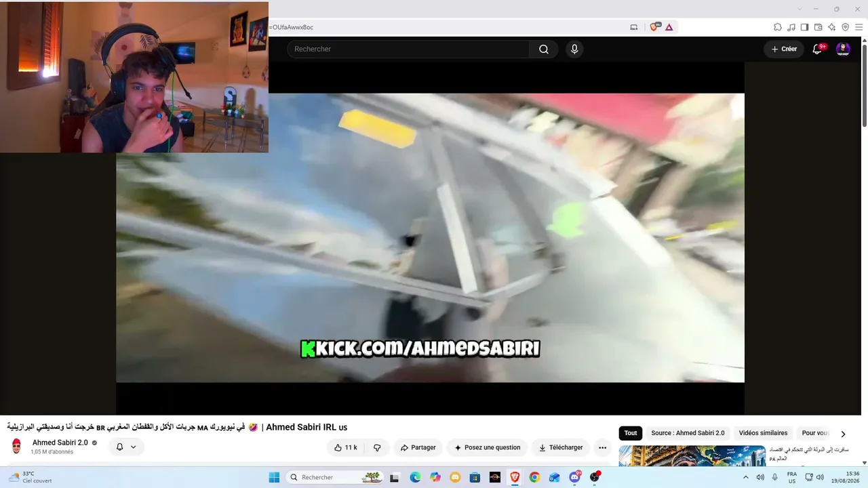Click the Windows taskbar 'Rechercher' search box
Image resolution: width=868 pixels, height=488 pixels.
click(x=335, y=477)
